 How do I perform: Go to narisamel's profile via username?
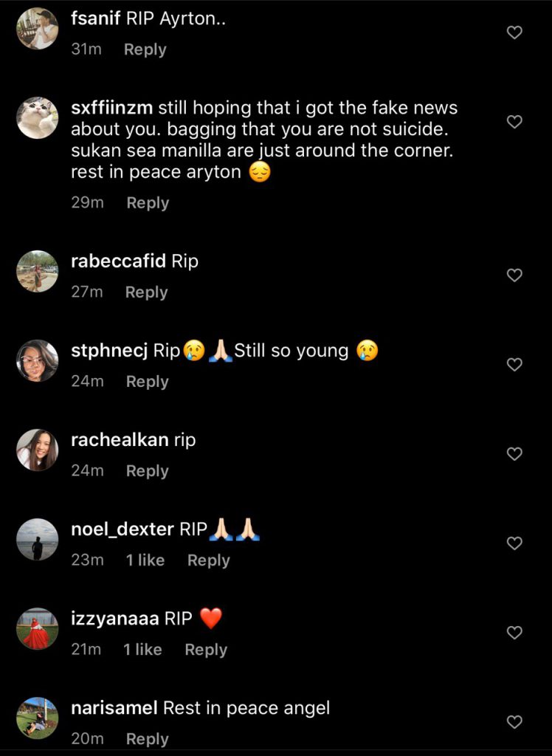[114, 708]
